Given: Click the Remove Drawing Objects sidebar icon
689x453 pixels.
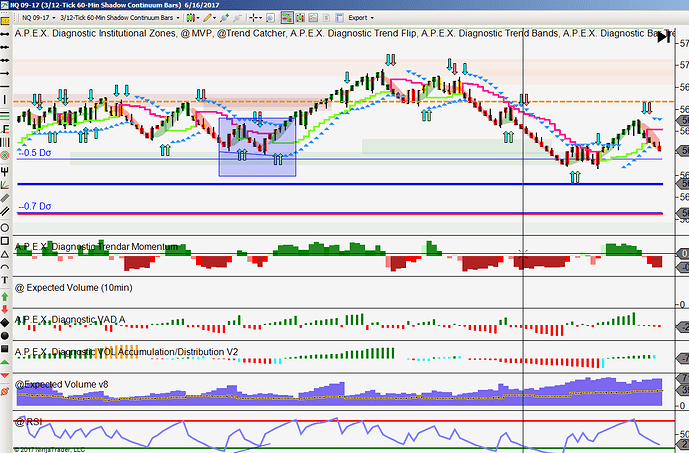Looking at the screenshot, I should pos(5,391).
